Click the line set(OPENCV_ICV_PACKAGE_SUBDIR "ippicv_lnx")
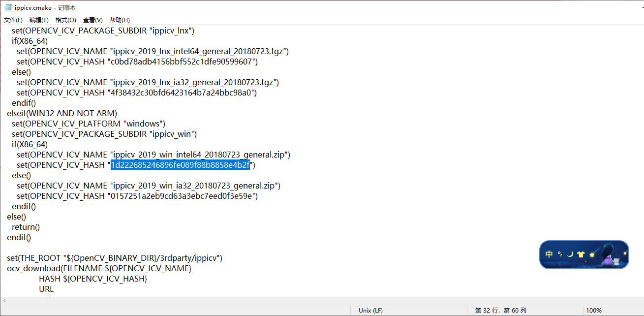The height and width of the screenshot is (316, 644). click(x=103, y=31)
